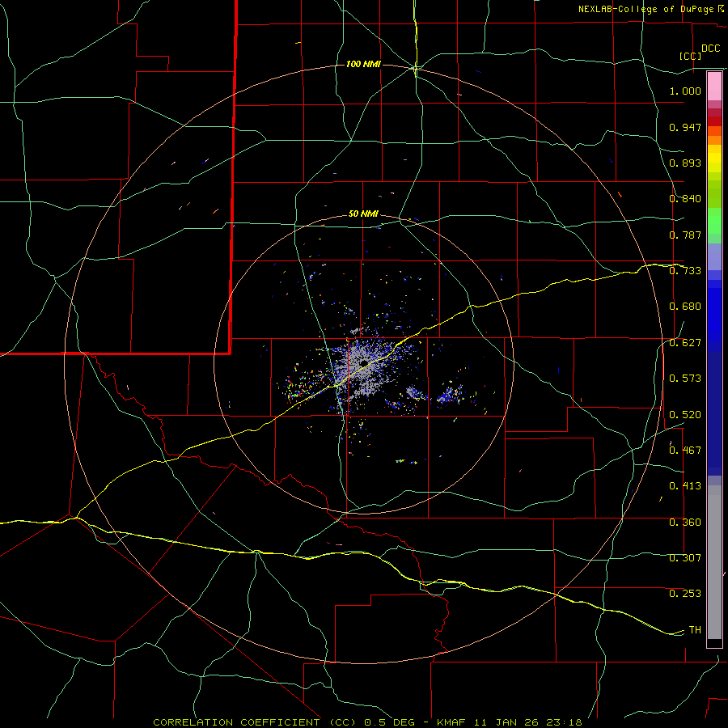Click the 23:18 timestamp in the caption
728x728 pixels.
coord(565,722)
